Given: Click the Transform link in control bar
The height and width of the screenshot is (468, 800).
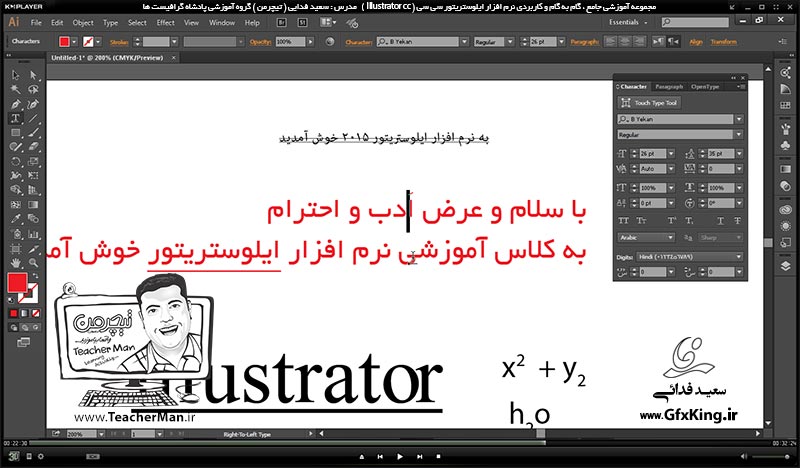Looking at the screenshot, I should tap(723, 42).
